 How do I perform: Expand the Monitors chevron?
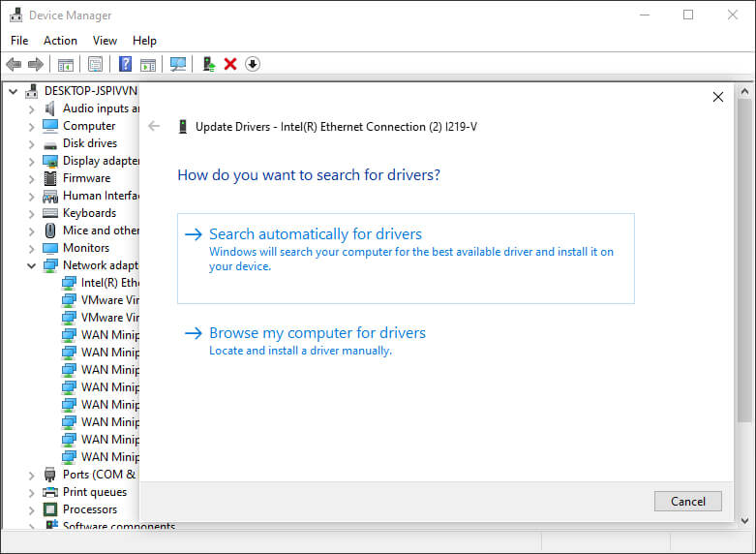[31, 249]
